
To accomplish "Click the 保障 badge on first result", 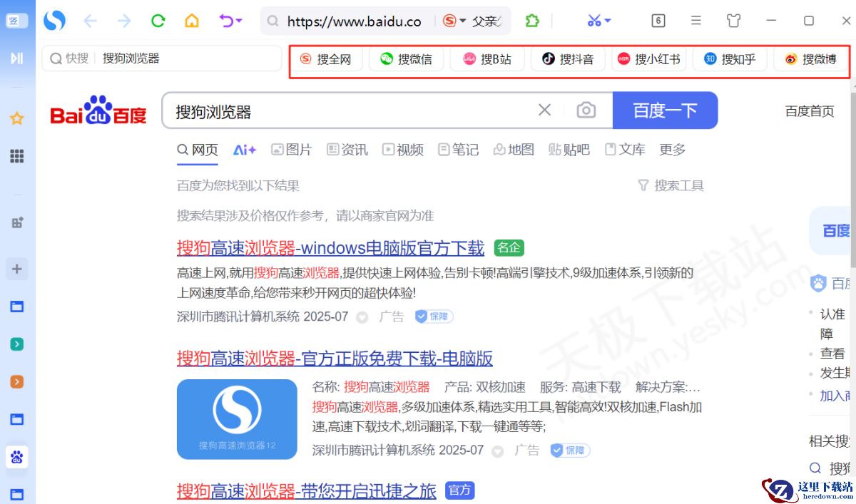I will 434,317.
